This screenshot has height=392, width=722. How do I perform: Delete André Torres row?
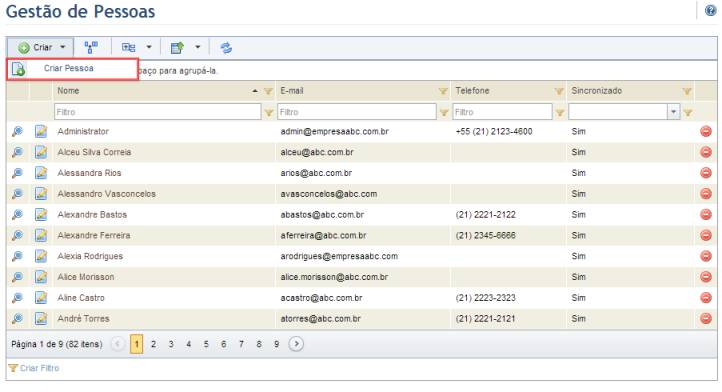[x=706, y=318]
